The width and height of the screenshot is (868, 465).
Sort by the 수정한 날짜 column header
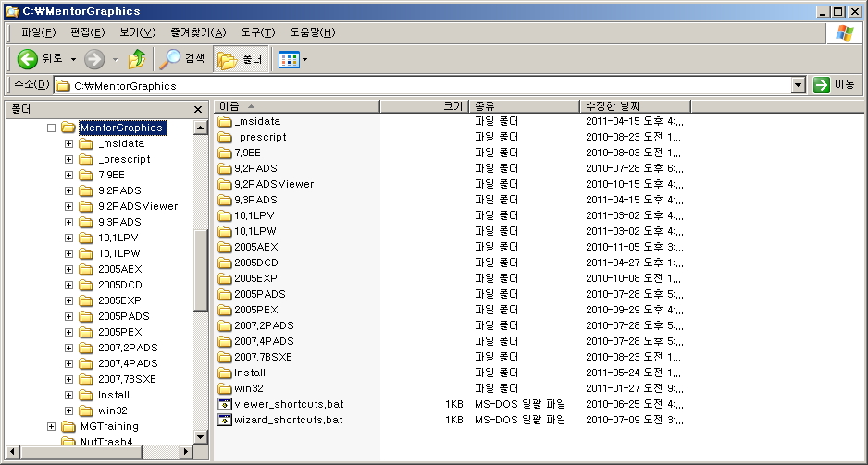coord(635,105)
